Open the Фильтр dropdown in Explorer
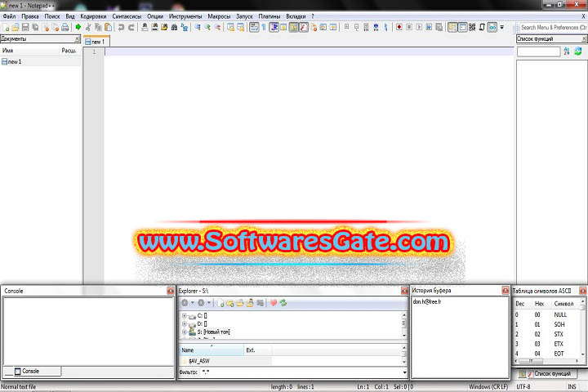588x392 pixels. (404, 372)
